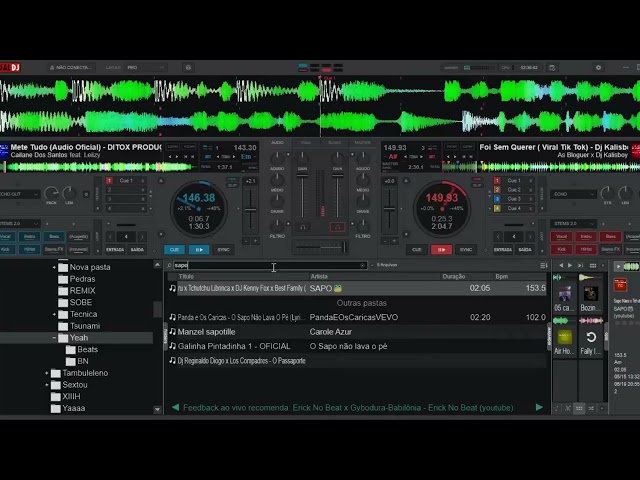Delete right deck Cue 2 with its x
Screen dimensions: 640x480
[x=530, y=190]
